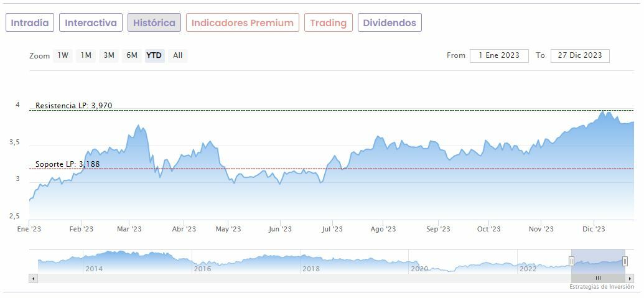This screenshot has width=644, height=298.
Task: Choose the 3M zoom option
Action: pos(109,55)
